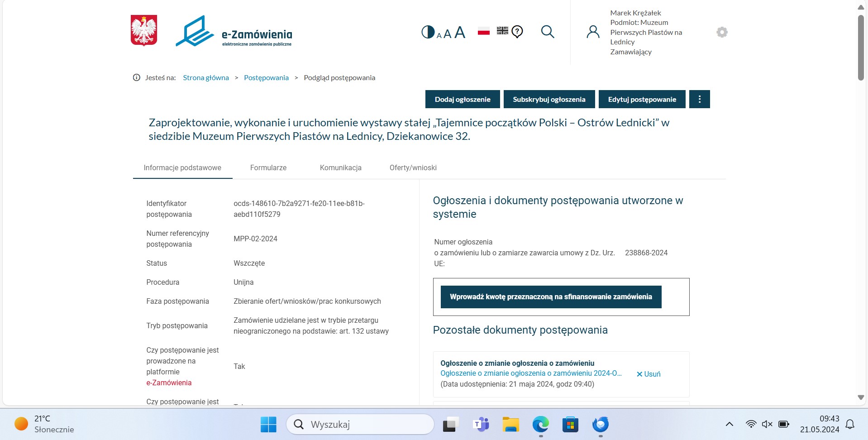The height and width of the screenshot is (440, 868).
Task: Open help question mark icon
Action: tap(517, 32)
